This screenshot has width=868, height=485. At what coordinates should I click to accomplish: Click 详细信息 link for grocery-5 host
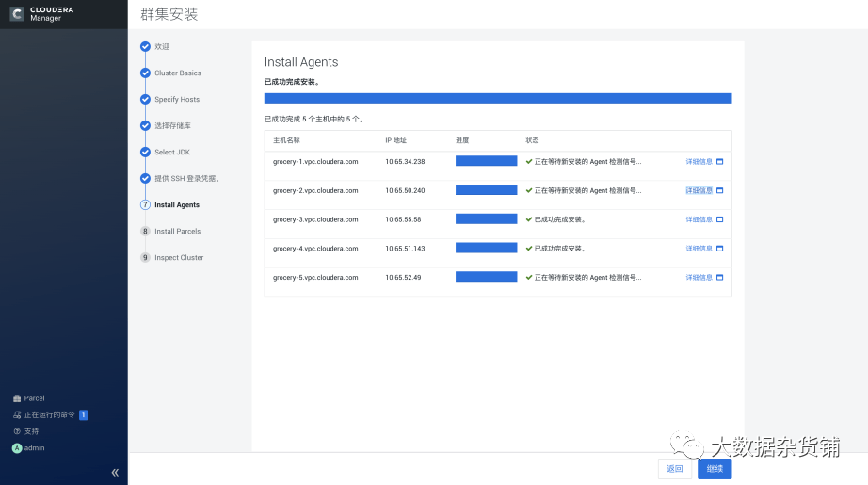coord(699,278)
